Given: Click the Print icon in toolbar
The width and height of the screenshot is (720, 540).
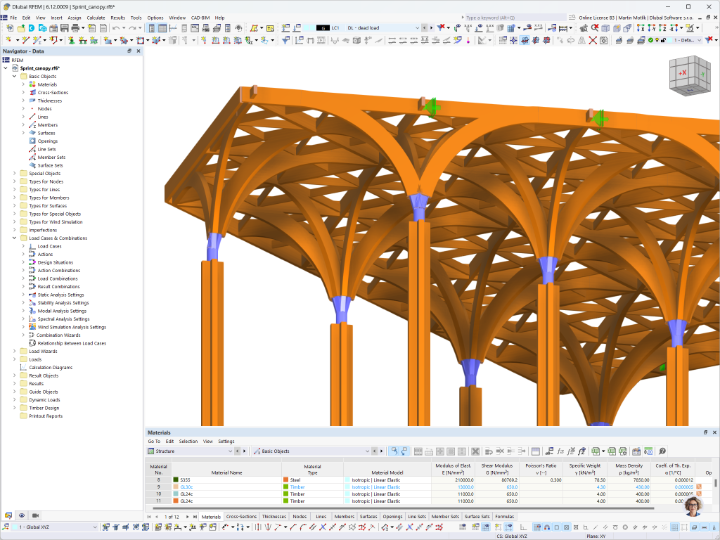Looking at the screenshot, I should pyautogui.click(x=76, y=28).
